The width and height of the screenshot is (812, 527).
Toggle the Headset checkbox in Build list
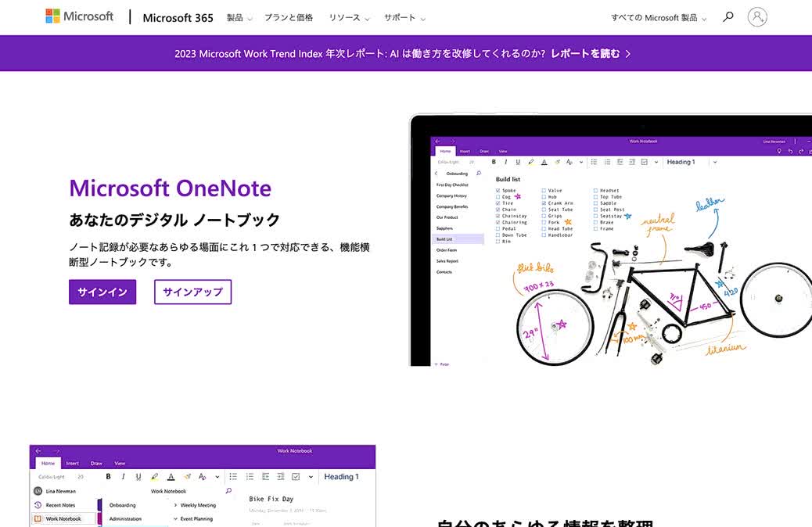[595, 191]
